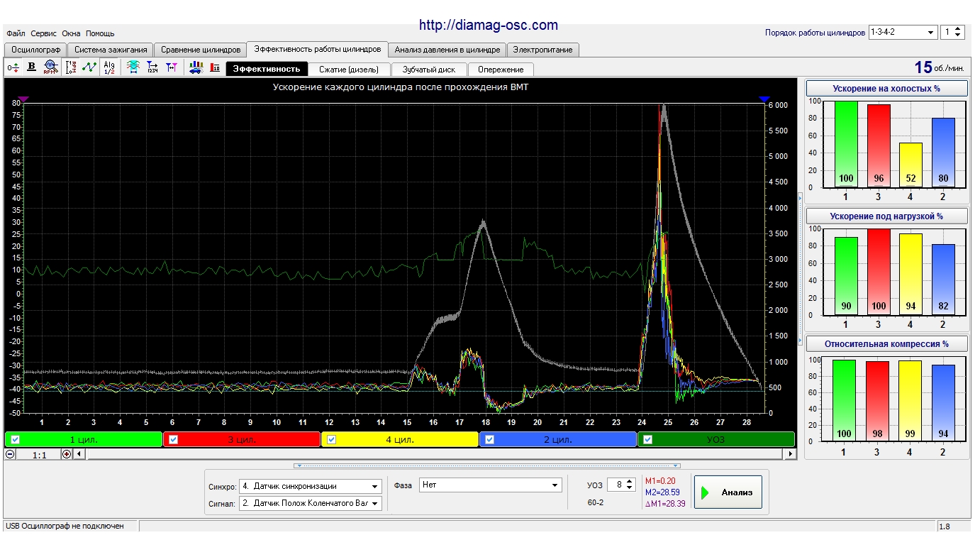Screen dimensions: 980x535
Task: Click the RPM magnifier icon
Action: click(50, 67)
